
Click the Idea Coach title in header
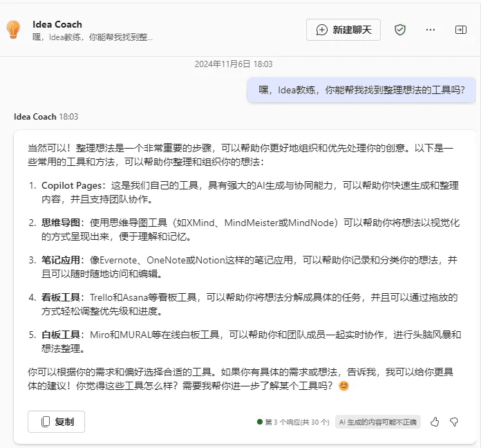[x=57, y=24]
